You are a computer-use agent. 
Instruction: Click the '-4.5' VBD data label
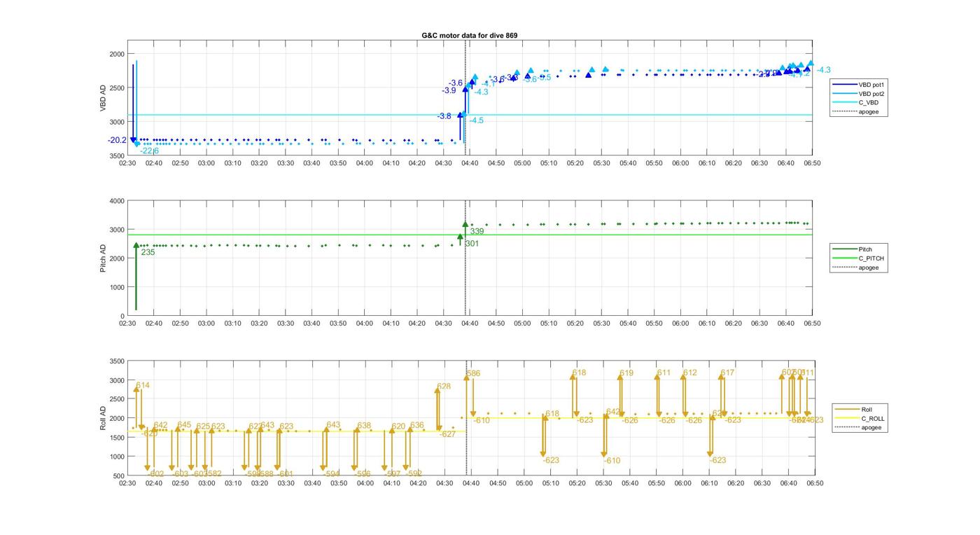(476, 120)
